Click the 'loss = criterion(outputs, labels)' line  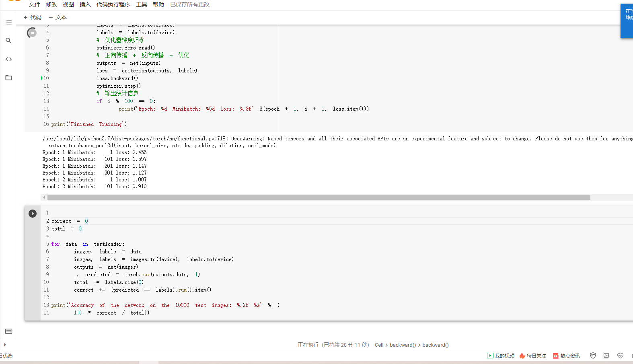click(x=147, y=71)
